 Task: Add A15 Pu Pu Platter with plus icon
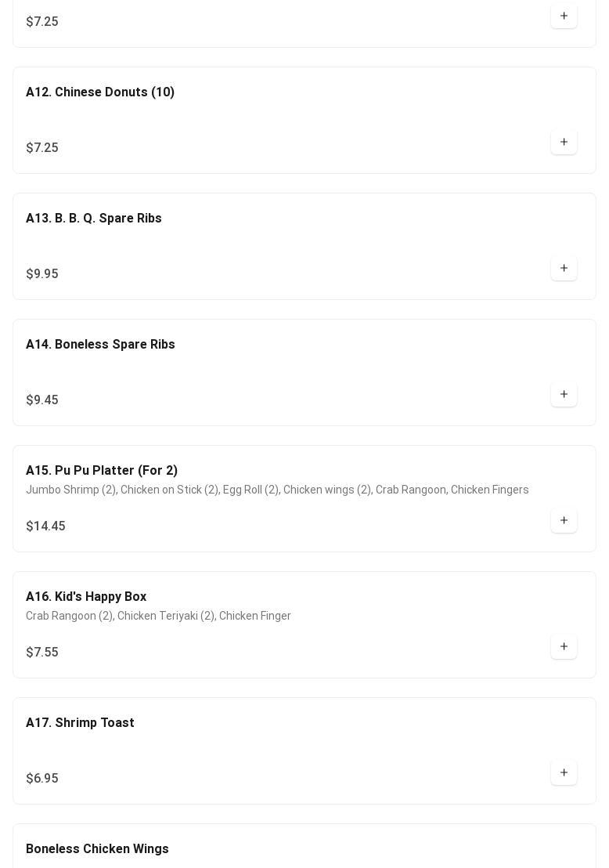pyautogui.click(x=564, y=521)
